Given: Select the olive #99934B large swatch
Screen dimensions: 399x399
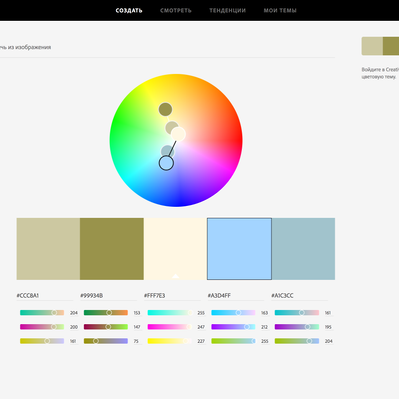Looking at the screenshot, I should point(112,249).
